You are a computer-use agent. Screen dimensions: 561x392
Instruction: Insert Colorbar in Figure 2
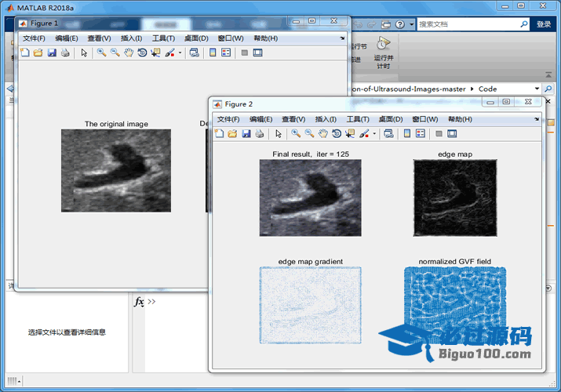coord(406,133)
